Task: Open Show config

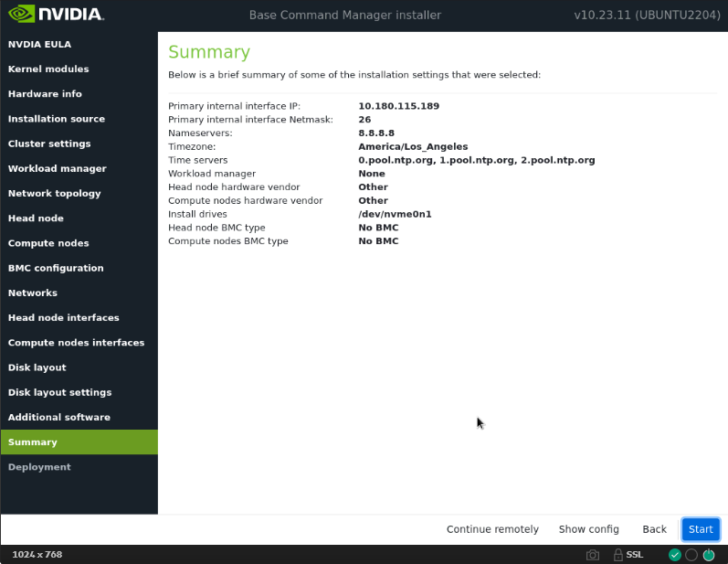Action: 588,529
